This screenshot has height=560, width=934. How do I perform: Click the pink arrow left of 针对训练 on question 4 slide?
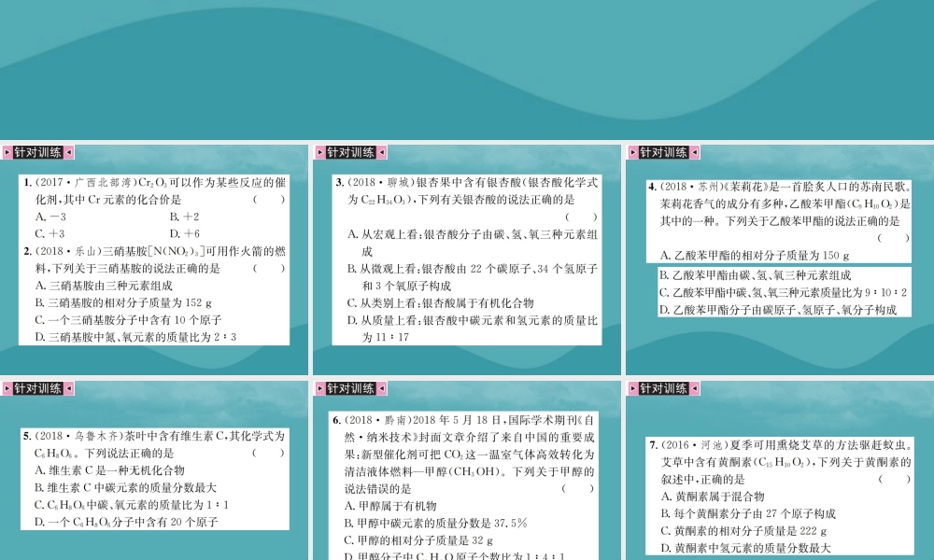[632, 152]
